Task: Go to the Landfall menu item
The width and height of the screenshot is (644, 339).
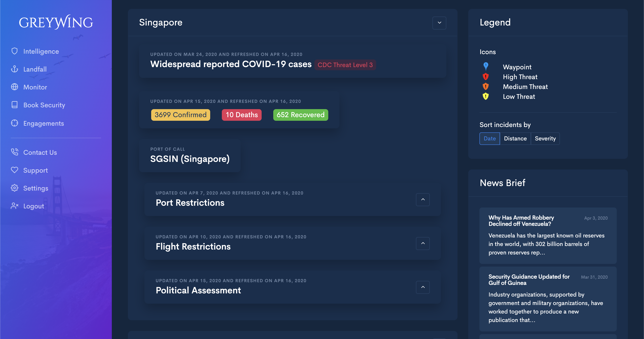Action: pyautogui.click(x=35, y=69)
